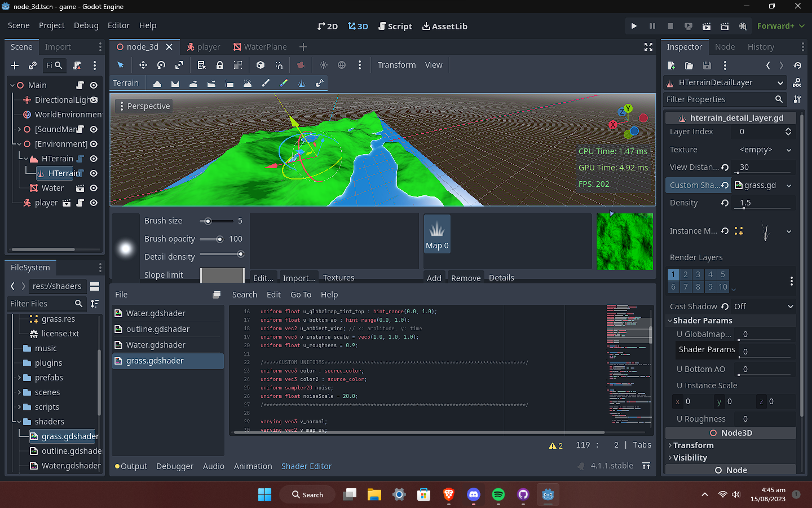Viewport: 812px width, 508px height.
Task: Click the Add child node plus icon
Action: pos(15,65)
